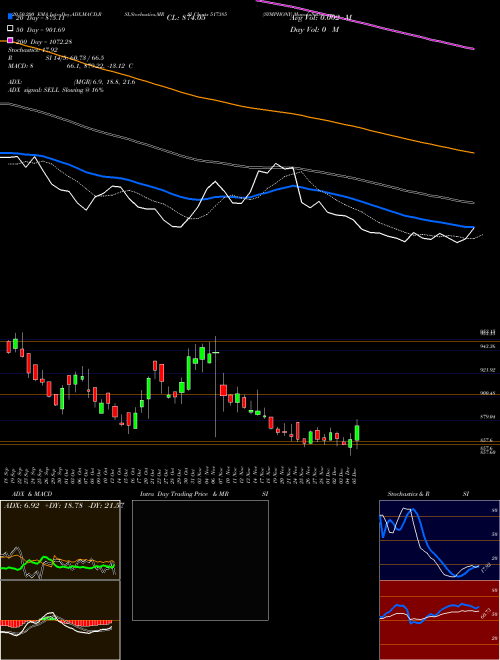This screenshot has height=660, width=500.
Task: Open the MACD histogram chart panel
Action: coord(60,620)
